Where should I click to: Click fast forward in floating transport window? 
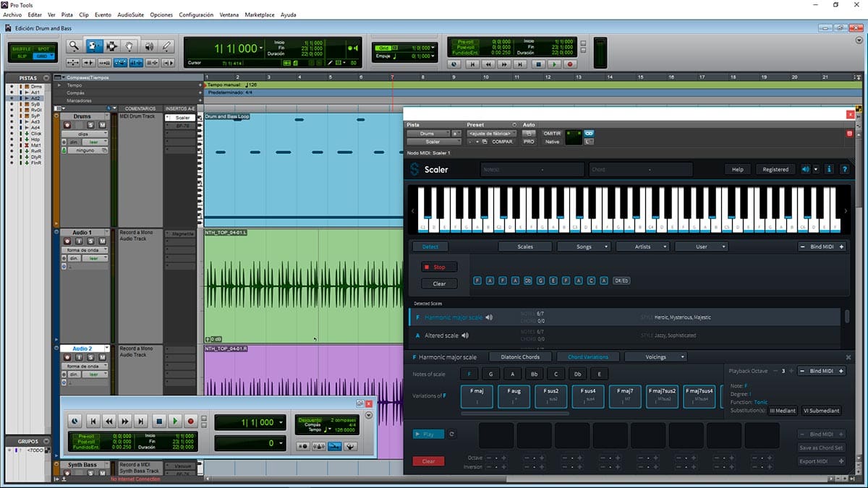125,421
